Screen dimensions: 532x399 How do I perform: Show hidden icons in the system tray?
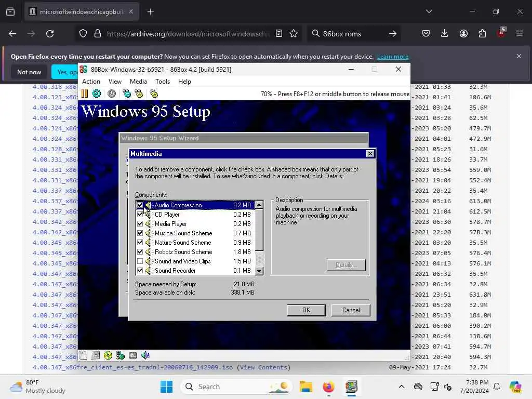[402, 387]
